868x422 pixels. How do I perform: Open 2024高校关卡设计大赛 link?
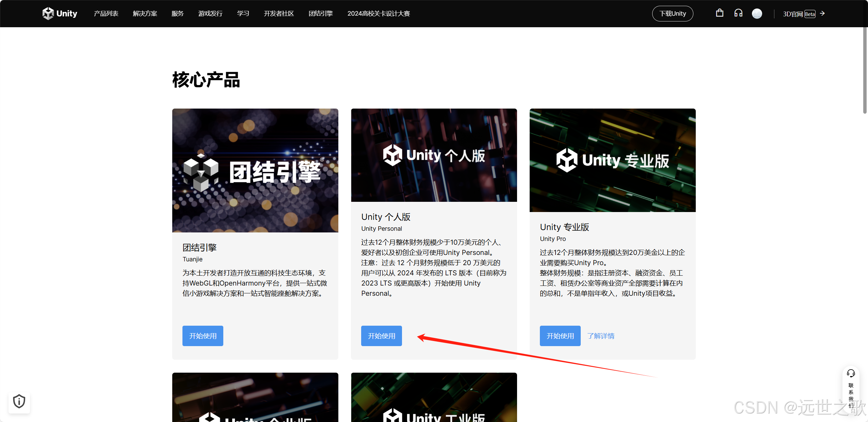click(x=378, y=14)
